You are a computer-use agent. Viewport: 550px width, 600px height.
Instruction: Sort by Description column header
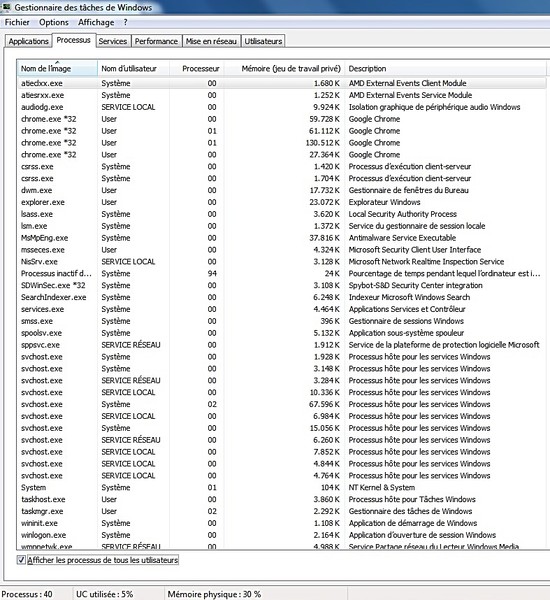pyautogui.click(x=446, y=68)
